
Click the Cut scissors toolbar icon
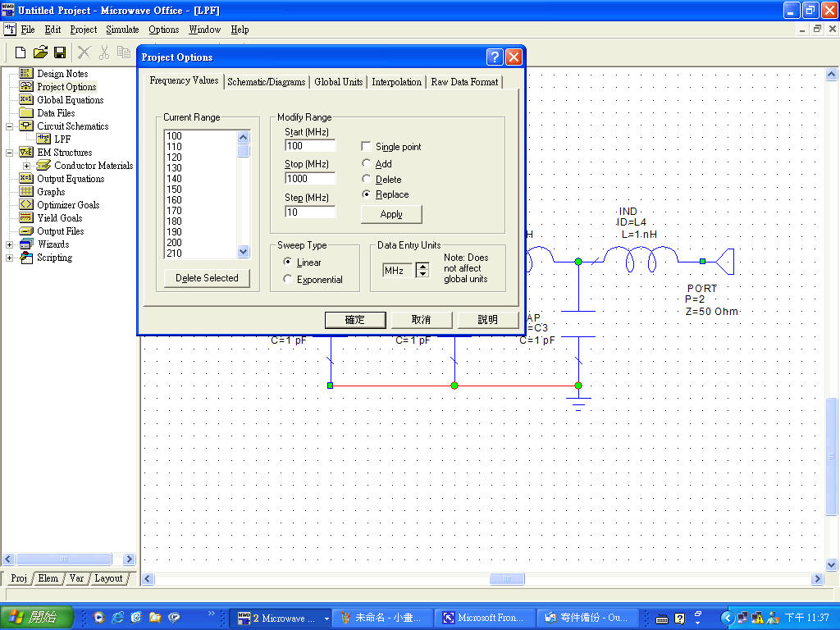click(104, 52)
